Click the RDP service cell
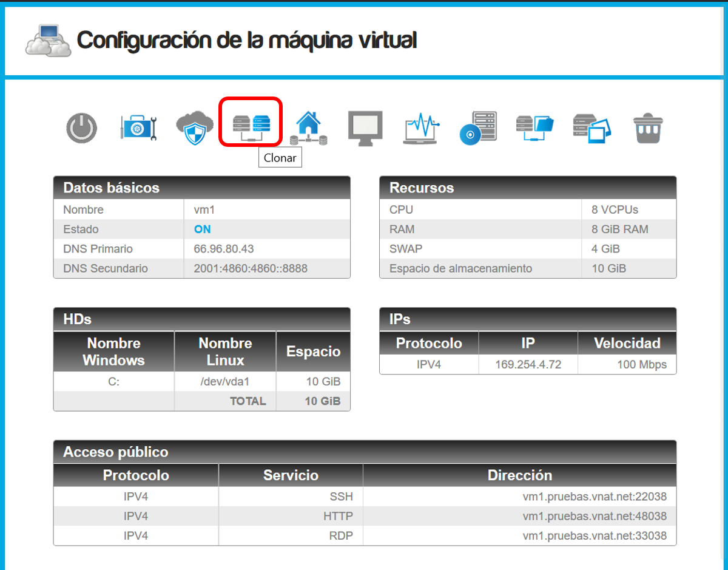Viewport: 728px width, 570px height. (x=291, y=535)
